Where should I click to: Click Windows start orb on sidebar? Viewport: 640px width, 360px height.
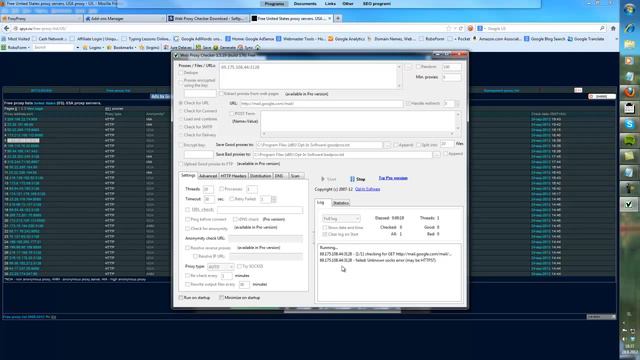[x=629, y=9]
